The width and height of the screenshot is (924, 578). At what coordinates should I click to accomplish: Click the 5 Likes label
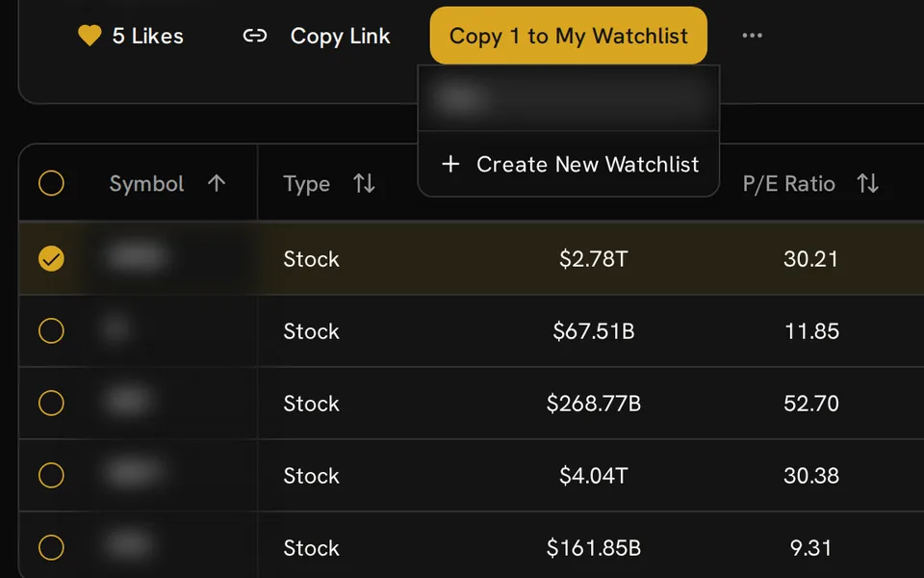tap(148, 36)
